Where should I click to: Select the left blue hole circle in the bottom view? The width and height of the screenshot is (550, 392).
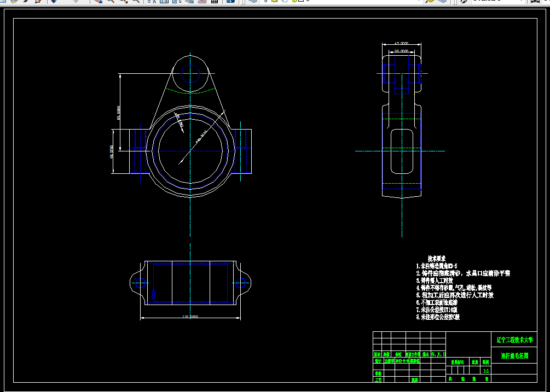click(x=141, y=283)
